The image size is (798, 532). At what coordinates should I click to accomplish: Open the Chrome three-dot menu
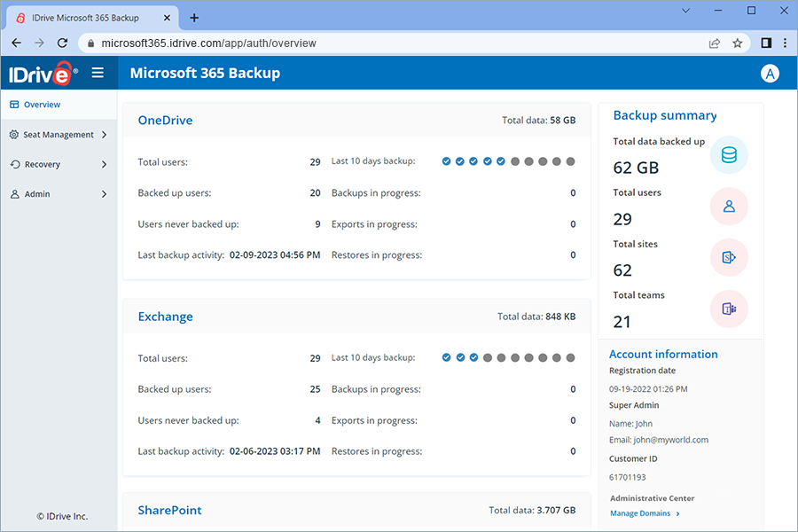(x=785, y=43)
